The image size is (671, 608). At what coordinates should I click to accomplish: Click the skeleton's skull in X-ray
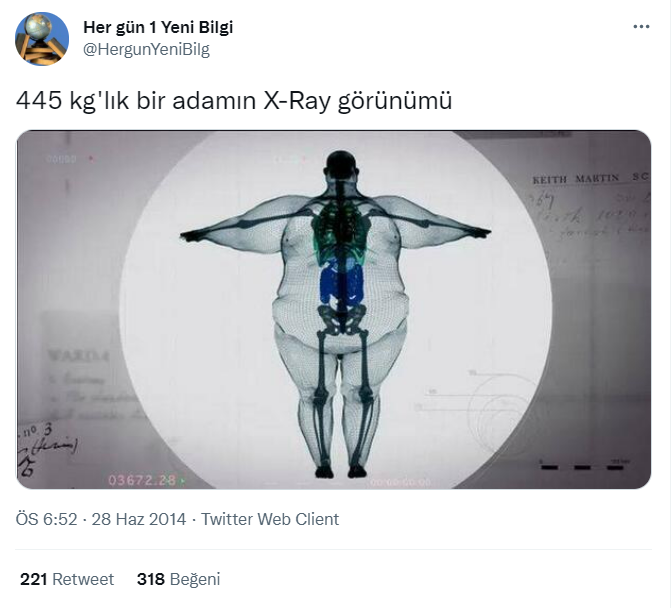pyautogui.click(x=341, y=164)
